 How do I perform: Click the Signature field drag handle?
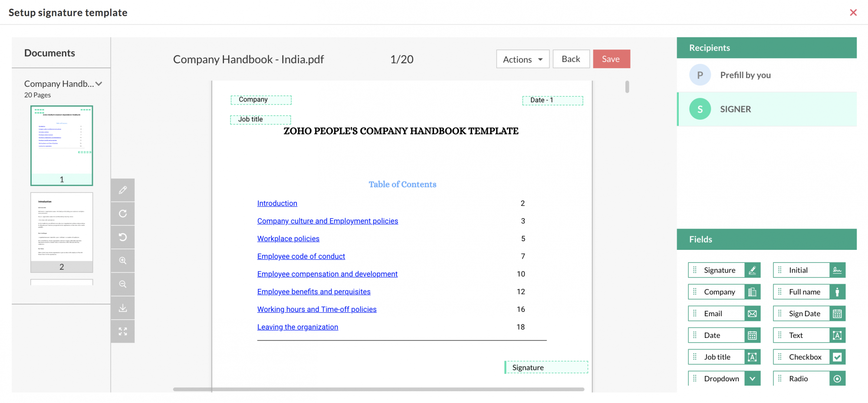694,270
